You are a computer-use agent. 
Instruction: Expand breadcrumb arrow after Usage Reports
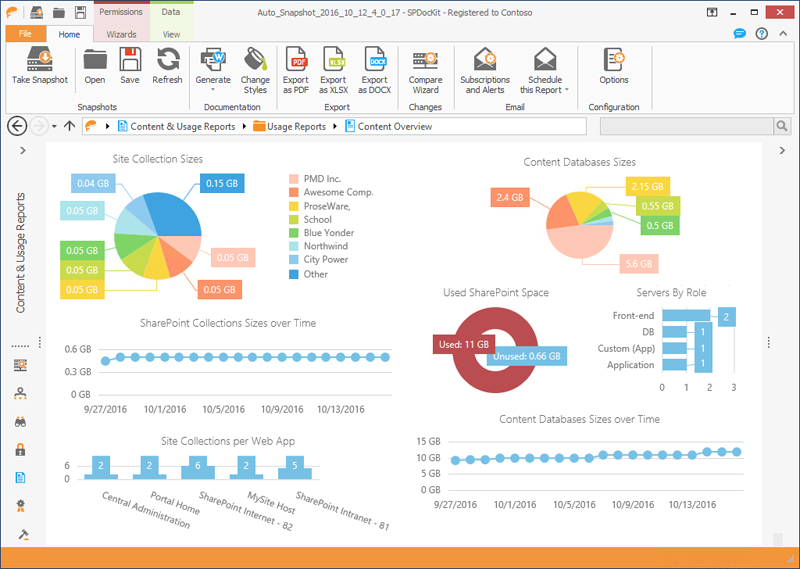[335, 127]
